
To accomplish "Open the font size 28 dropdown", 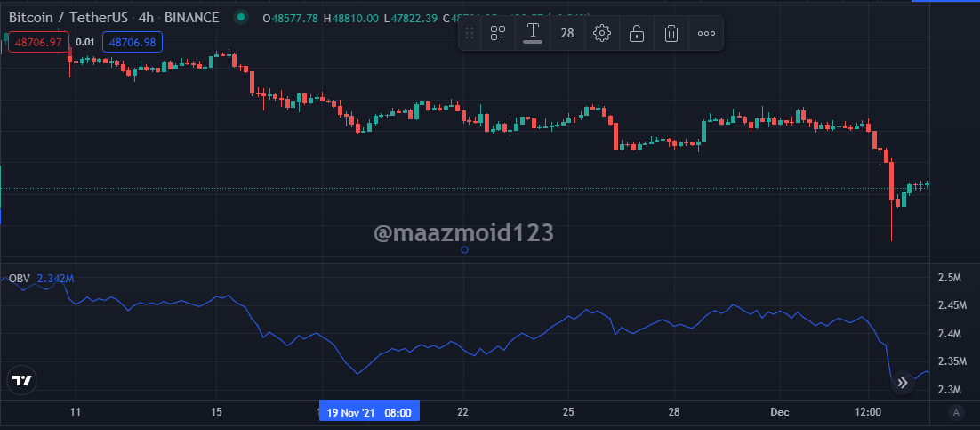I will (x=567, y=33).
